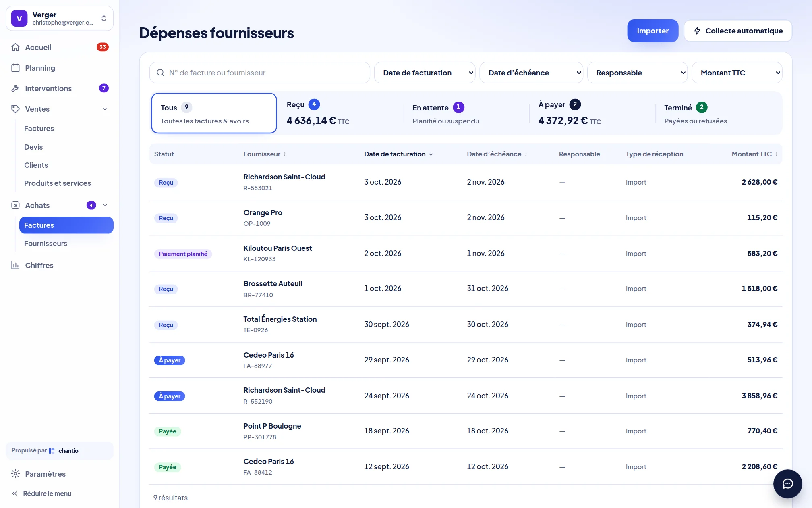The height and width of the screenshot is (508, 812).
Task: Sort by Fournisseur column arrows
Action: 284,154
